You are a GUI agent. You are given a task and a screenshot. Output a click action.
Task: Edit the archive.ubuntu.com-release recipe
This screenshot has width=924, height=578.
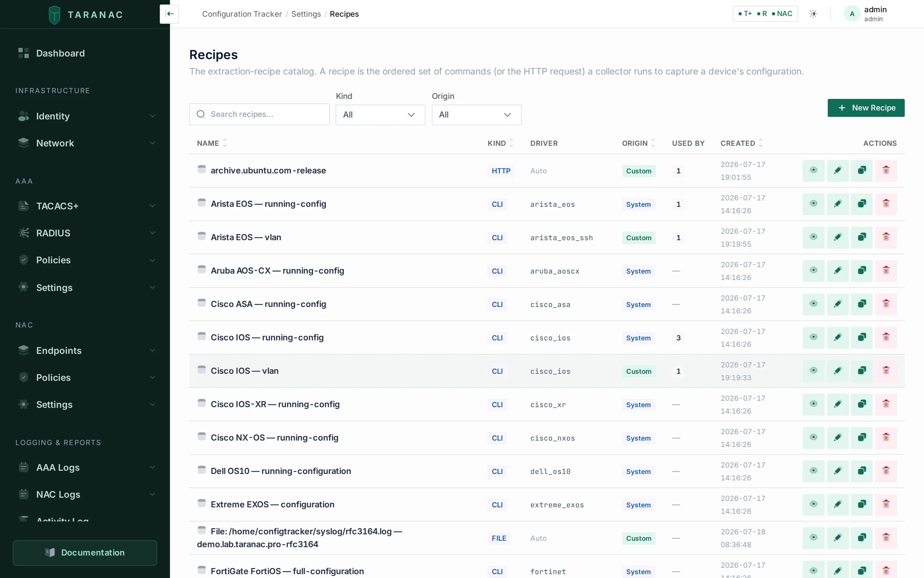point(838,171)
